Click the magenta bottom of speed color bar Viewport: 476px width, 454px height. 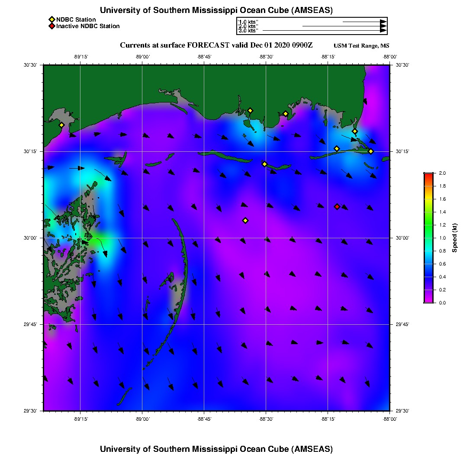[428, 301]
